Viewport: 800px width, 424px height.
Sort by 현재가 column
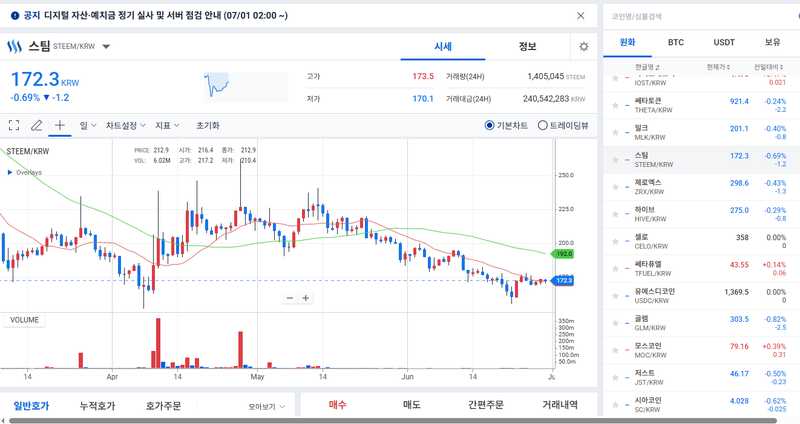718,67
